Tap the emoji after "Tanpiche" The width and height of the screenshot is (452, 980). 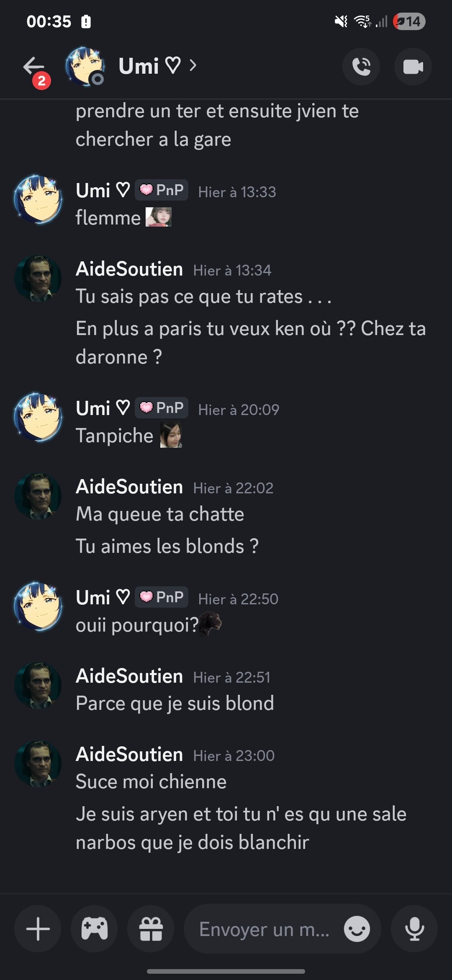click(x=171, y=435)
